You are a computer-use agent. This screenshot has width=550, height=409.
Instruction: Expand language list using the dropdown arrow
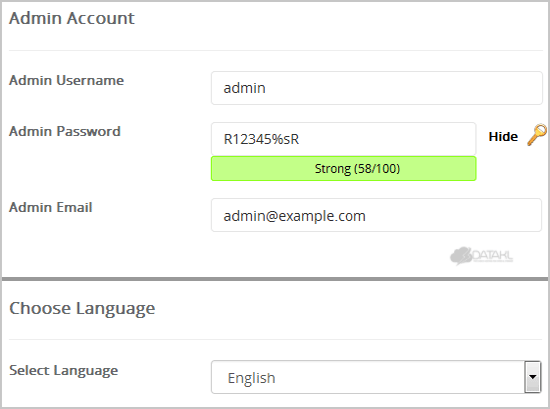(532, 377)
